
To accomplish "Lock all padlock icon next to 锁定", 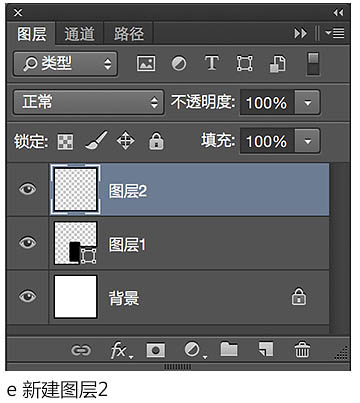I will [x=156, y=141].
